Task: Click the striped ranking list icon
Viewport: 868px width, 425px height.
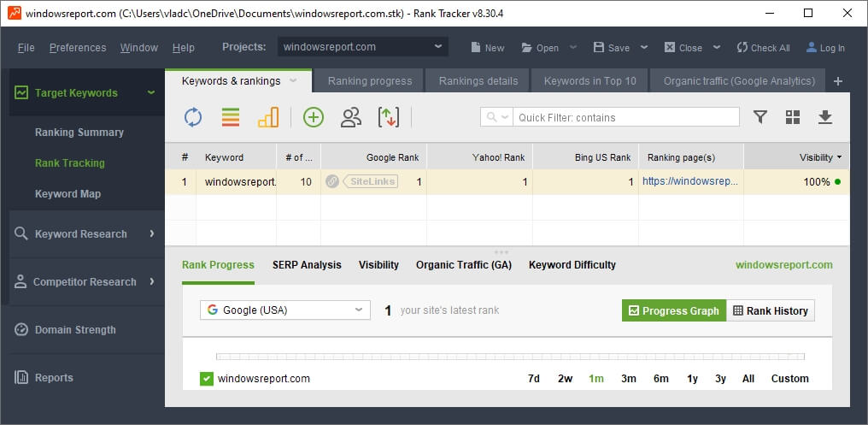Action: pos(231,117)
